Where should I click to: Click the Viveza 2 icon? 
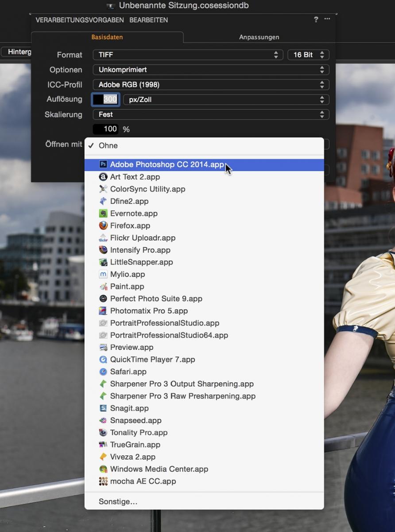103,457
